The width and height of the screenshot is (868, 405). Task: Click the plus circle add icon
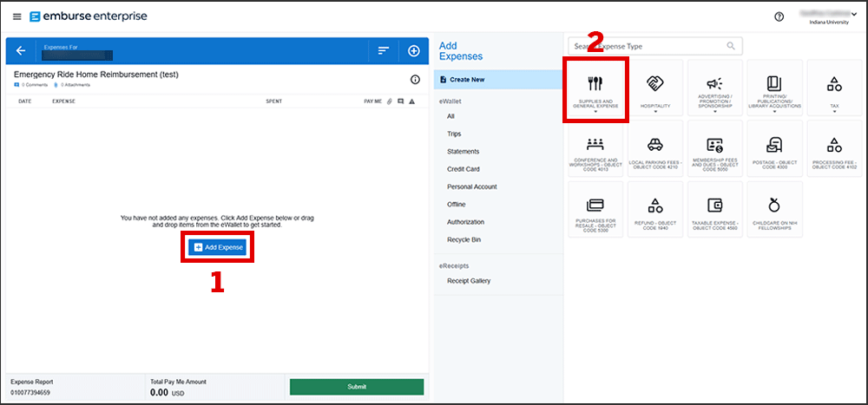click(414, 51)
